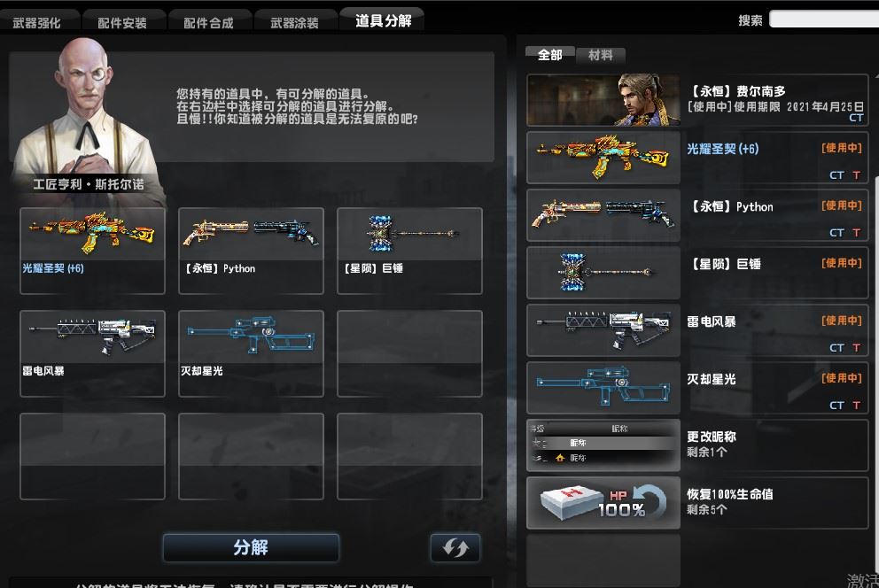Open the 武器强化 tab
This screenshot has width=879, height=588.
tap(37, 23)
